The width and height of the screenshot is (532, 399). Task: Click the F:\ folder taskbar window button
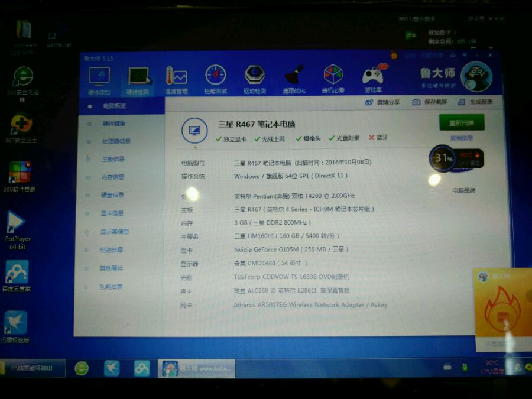[33, 368]
